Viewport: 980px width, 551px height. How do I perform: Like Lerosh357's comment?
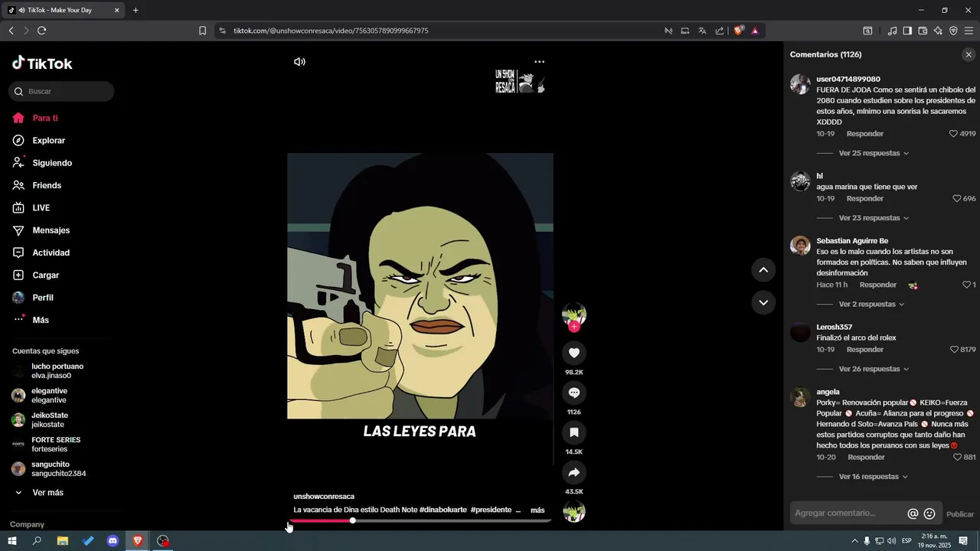(953, 350)
